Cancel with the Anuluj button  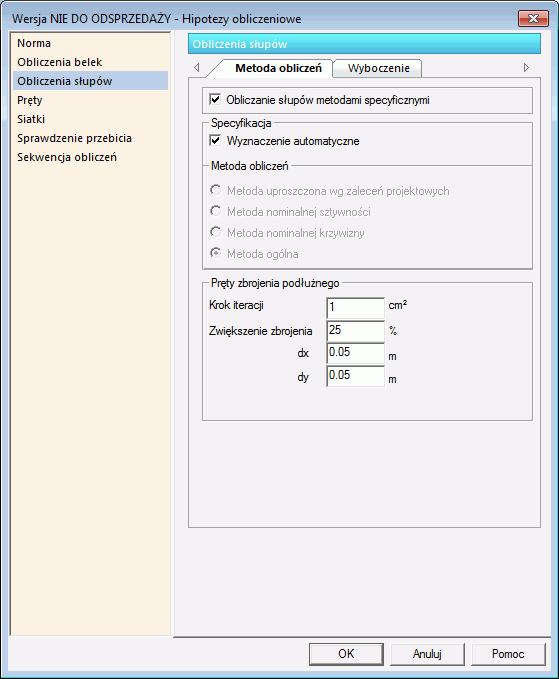tap(427, 654)
